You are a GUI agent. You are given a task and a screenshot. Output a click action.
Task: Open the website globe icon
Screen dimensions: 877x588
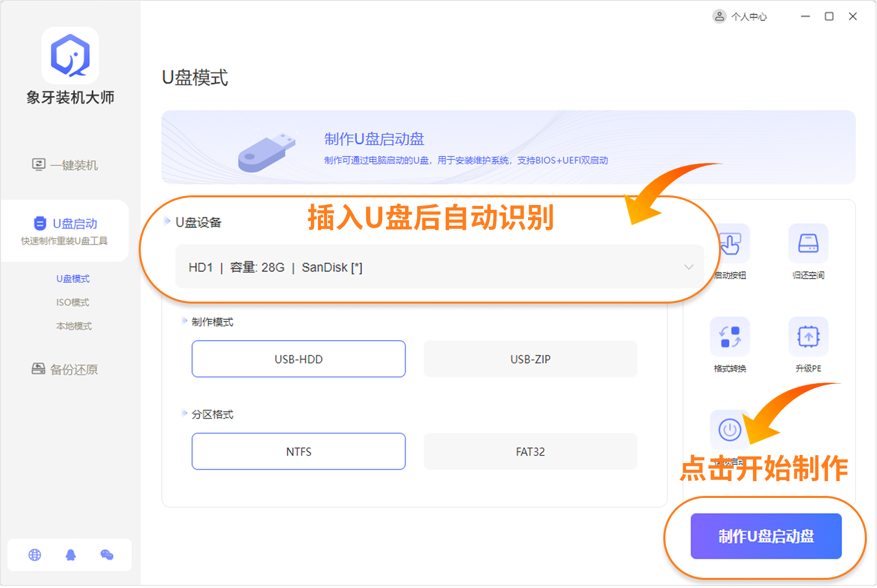(x=35, y=555)
